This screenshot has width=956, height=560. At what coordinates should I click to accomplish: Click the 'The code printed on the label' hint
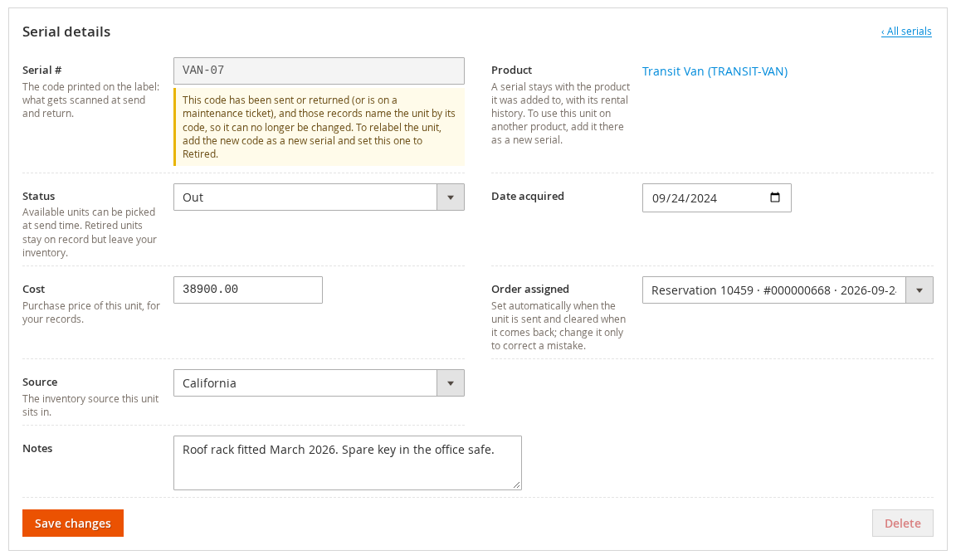click(90, 100)
